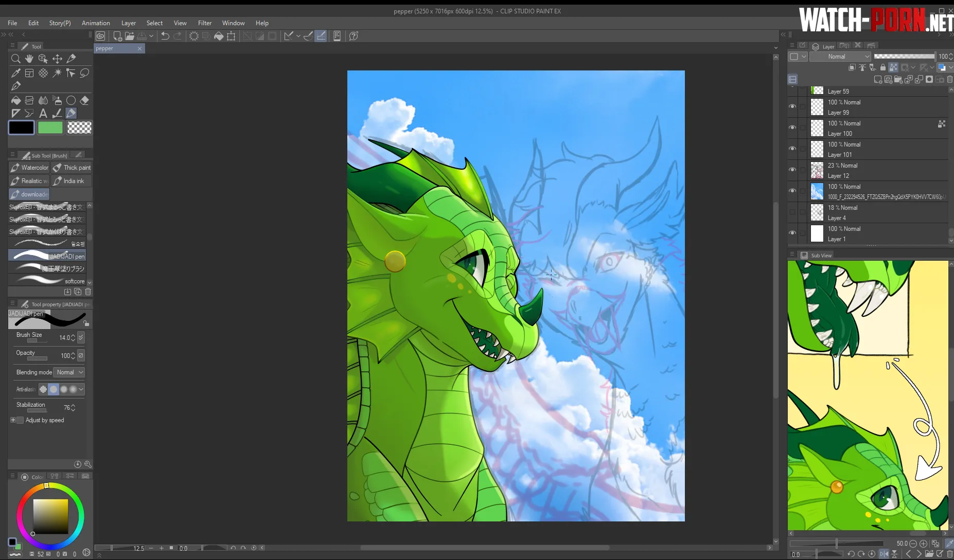The height and width of the screenshot is (560, 954).
Task: Open save options dropdown arrow
Action: click(151, 36)
